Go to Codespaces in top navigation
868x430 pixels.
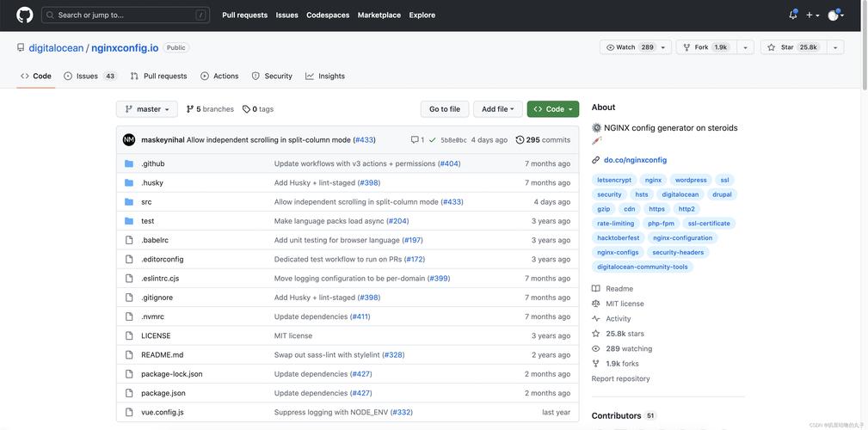328,15
